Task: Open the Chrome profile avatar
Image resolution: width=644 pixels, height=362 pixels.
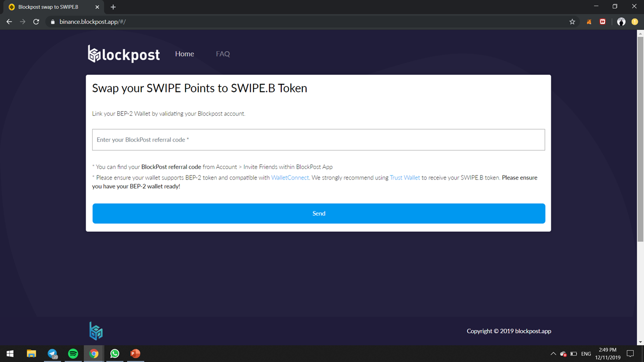Action: [x=621, y=22]
